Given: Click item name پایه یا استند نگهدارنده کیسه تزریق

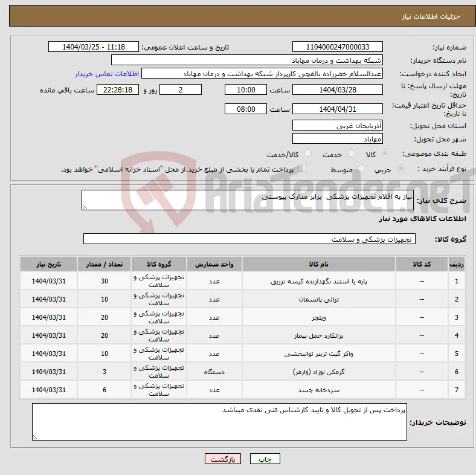Looking at the screenshot, I should (x=319, y=282).
